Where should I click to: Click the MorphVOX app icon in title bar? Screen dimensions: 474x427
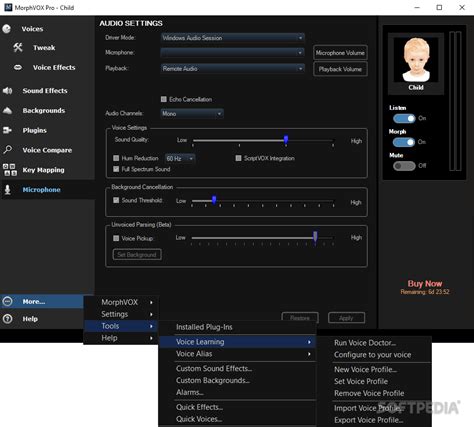(x=8, y=7)
